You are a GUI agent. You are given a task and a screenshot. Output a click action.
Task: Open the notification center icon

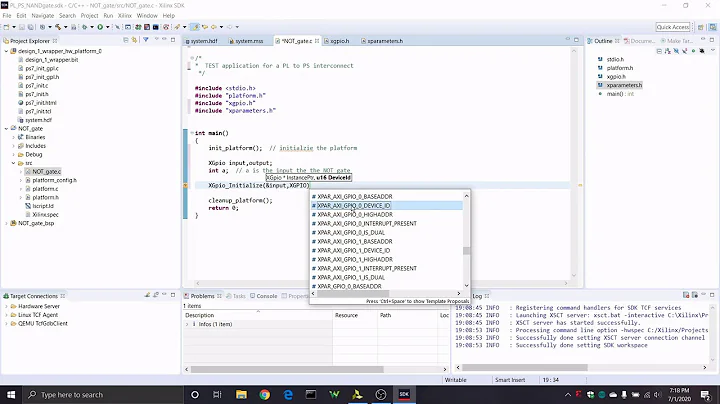point(705,394)
